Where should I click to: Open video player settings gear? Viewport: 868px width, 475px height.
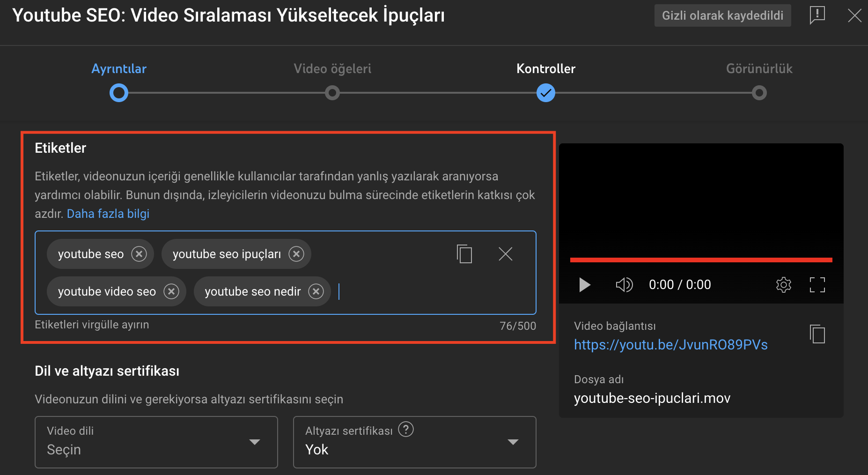pyautogui.click(x=784, y=284)
